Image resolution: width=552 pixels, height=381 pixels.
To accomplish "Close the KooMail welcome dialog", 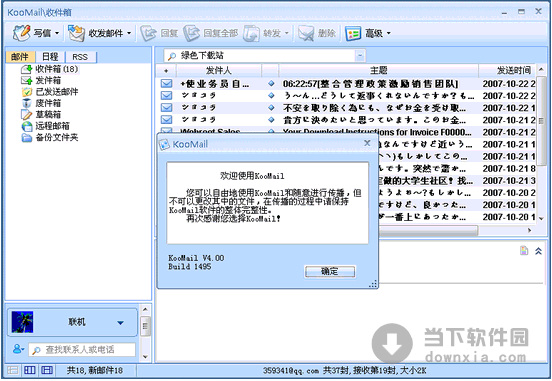I will tap(367, 143).
